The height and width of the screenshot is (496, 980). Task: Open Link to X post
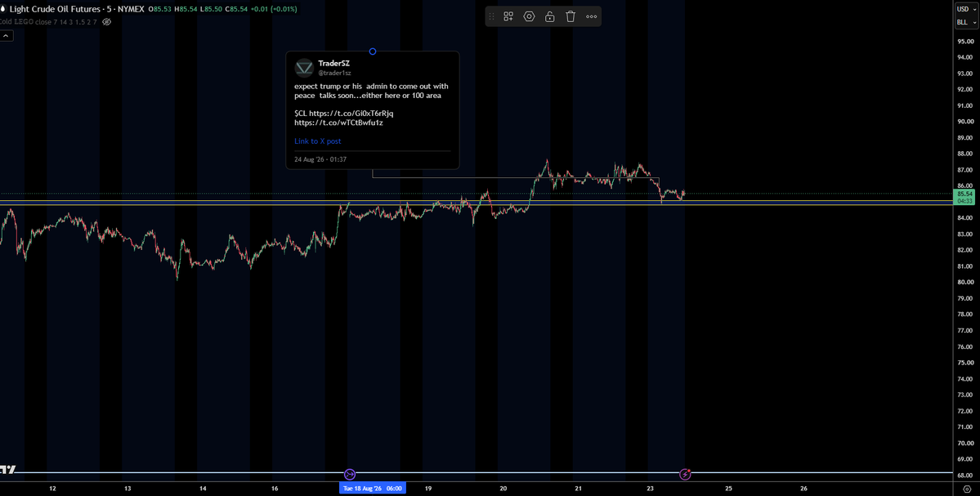point(317,141)
